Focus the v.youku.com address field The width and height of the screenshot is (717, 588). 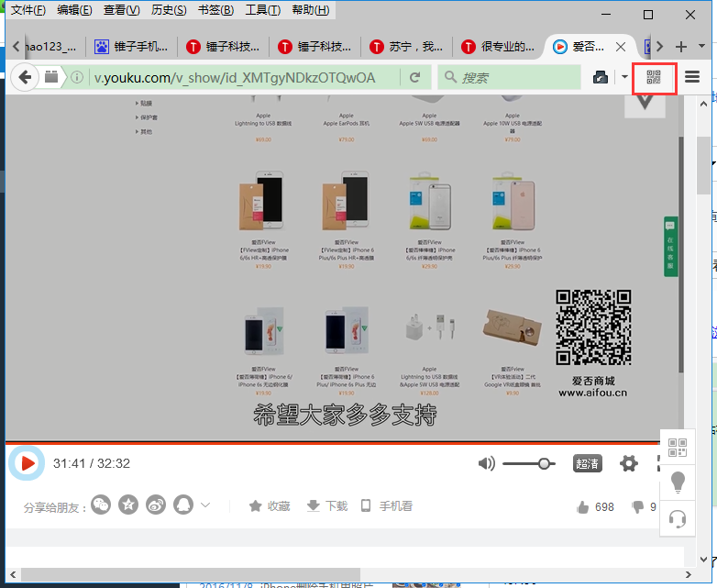235,77
